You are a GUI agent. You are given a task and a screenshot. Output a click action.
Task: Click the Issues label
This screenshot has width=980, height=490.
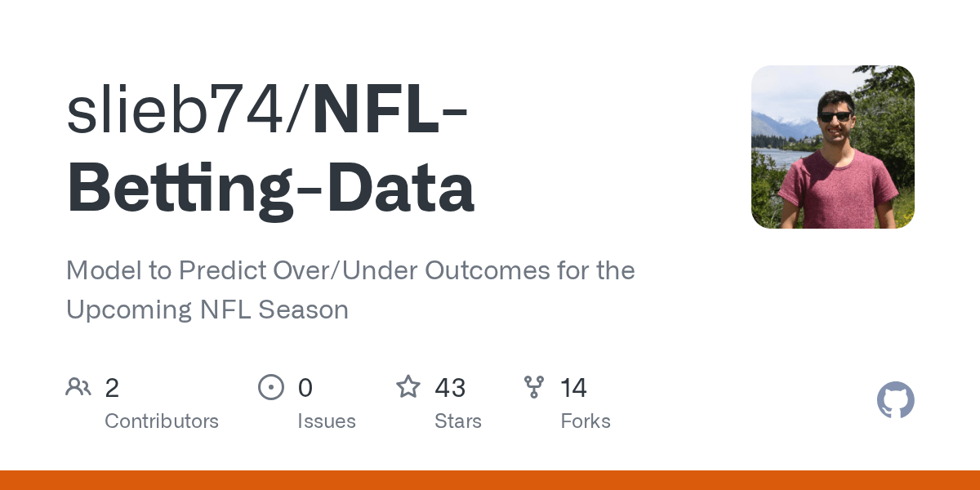tap(327, 421)
